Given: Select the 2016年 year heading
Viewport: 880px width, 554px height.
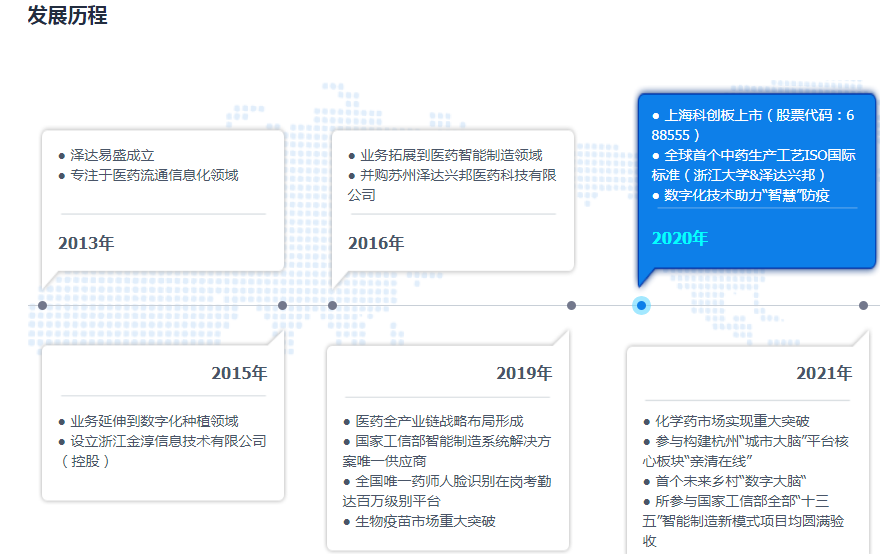Looking at the screenshot, I should pyautogui.click(x=376, y=243).
